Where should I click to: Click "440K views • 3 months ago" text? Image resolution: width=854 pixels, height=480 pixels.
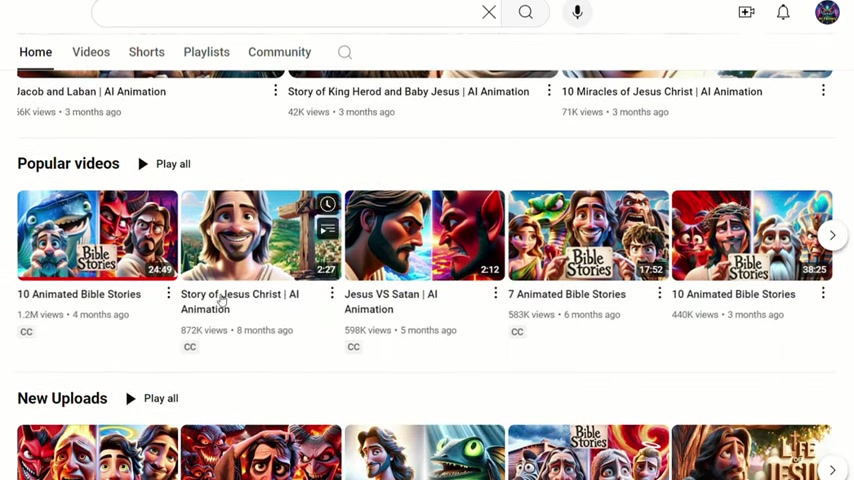click(x=728, y=315)
